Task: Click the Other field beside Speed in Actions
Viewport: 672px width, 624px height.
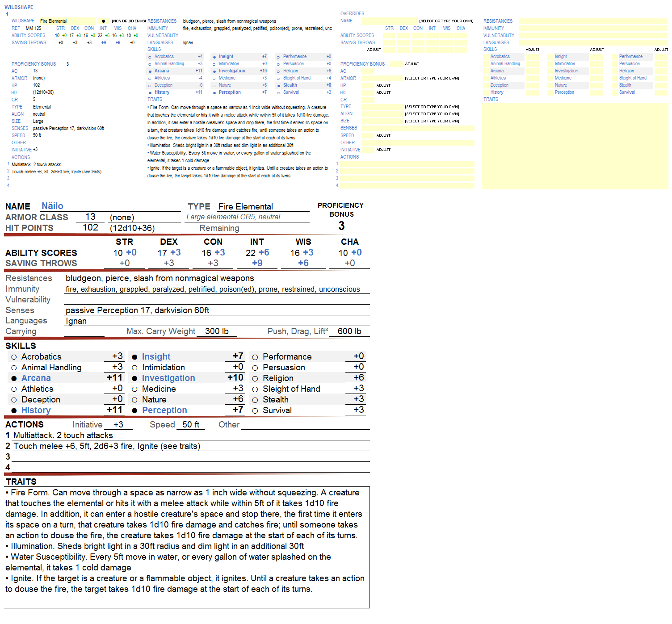Action: pos(305,425)
